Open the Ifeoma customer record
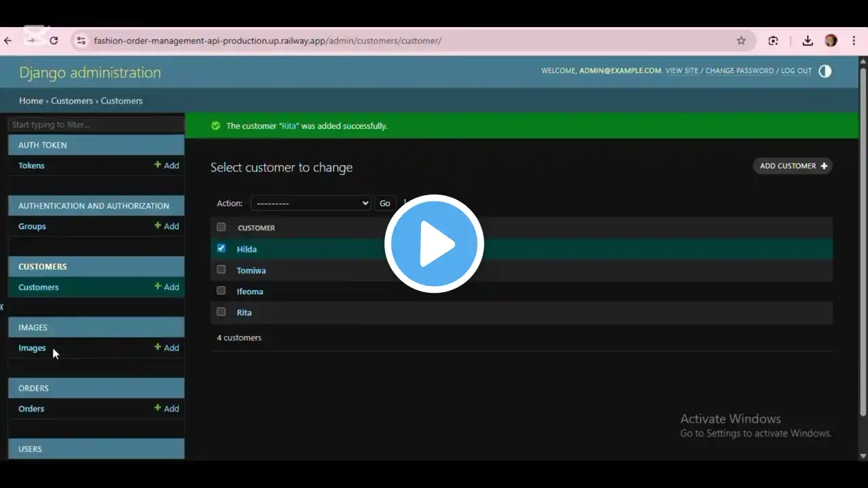868x488 pixels. click(250, 291)
